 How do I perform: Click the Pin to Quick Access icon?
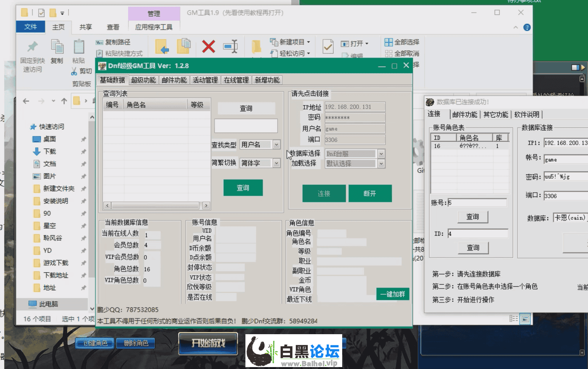33,47
